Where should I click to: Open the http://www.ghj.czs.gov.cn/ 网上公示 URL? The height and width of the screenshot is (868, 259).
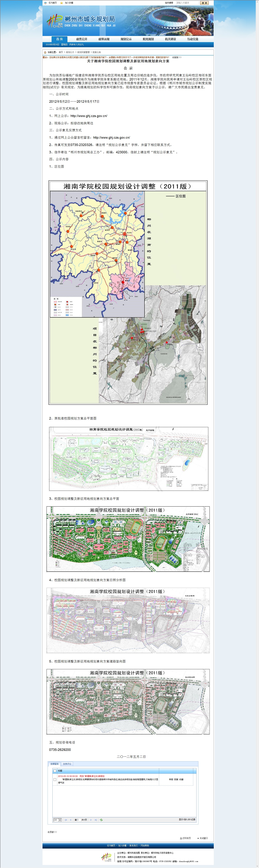[89, 116]
